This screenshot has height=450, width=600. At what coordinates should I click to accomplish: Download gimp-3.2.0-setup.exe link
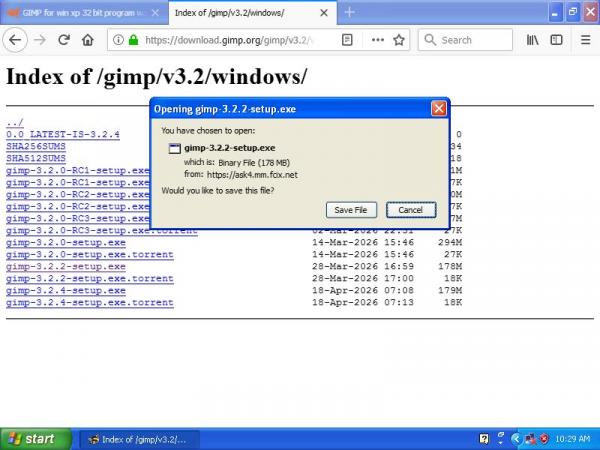[66, 243]
